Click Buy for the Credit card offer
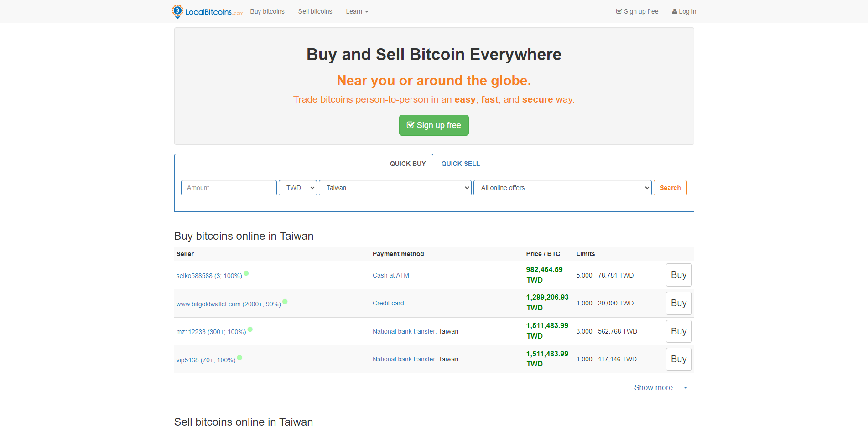This screenshot has width=868, height=427. pos(679,303)
